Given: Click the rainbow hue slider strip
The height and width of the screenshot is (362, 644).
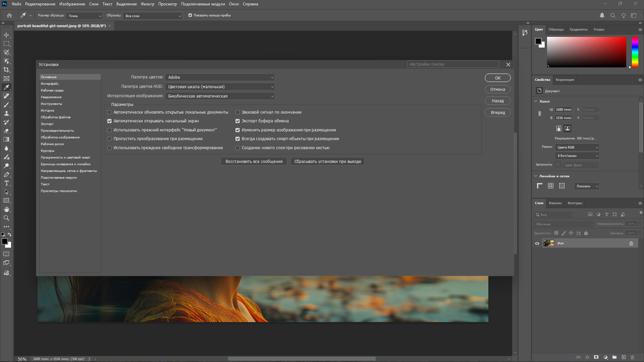Looking at the screenshot, I should coord(635,52).
